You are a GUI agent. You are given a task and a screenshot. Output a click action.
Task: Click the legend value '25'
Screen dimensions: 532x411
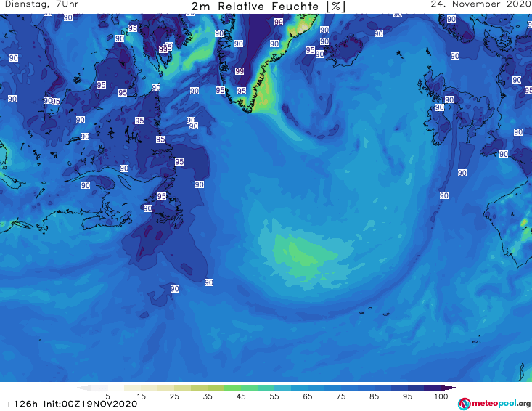click(174, 396)
